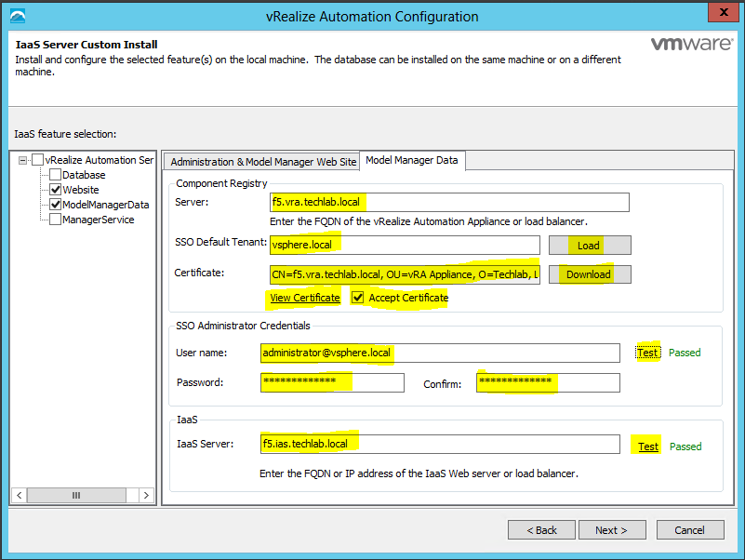This screenshot has height=560, width=745.
Task: Click the "Component Registry" group label
Action: tap(221, 183)
